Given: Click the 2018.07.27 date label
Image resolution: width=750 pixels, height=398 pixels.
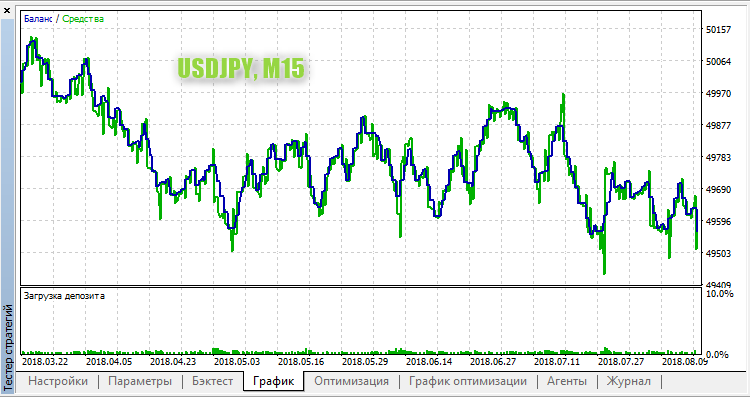Looking at the screenshot, I should tap(621, 362).
